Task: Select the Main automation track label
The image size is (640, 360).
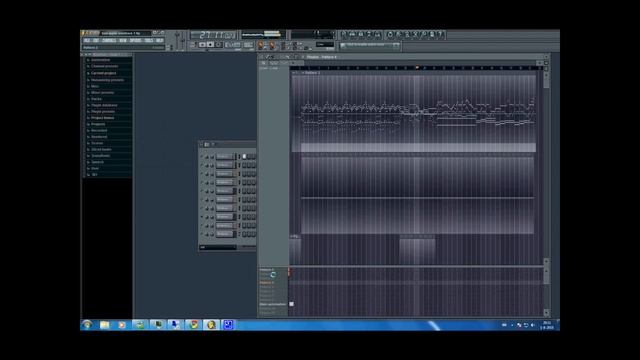Action: [273, 304]
